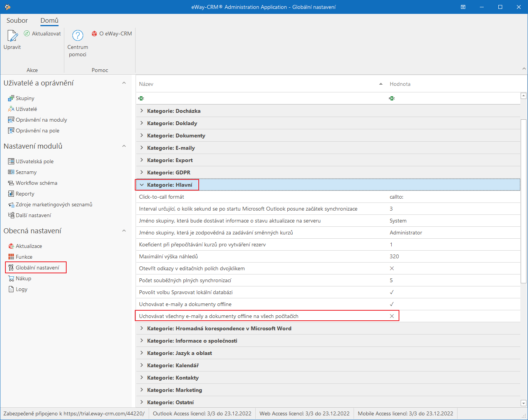The height and width of the screenshot is (420, 528).
Task: Expand Kategorie: Kontakty
Action: 142,378
